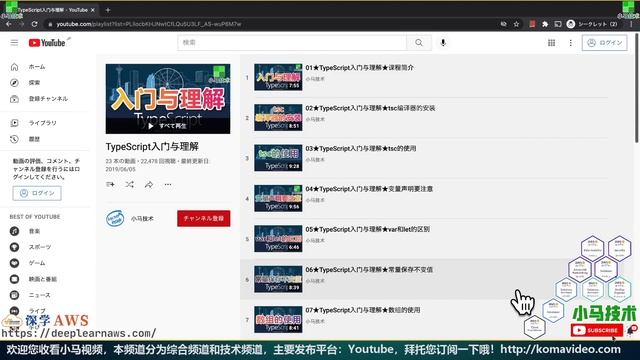Screen dimensions: 640x360
Task: Click thumbnail of video 06 (8:39)
Action: pyautogui.click(x=278, y=279)
